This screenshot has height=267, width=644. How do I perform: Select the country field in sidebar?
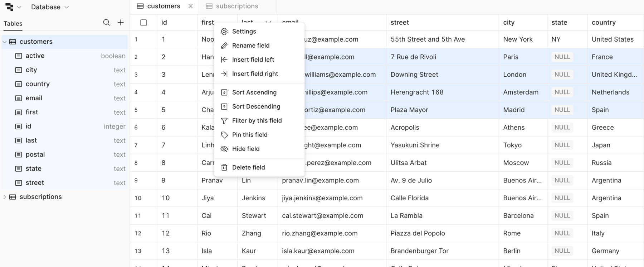point(65,84)
